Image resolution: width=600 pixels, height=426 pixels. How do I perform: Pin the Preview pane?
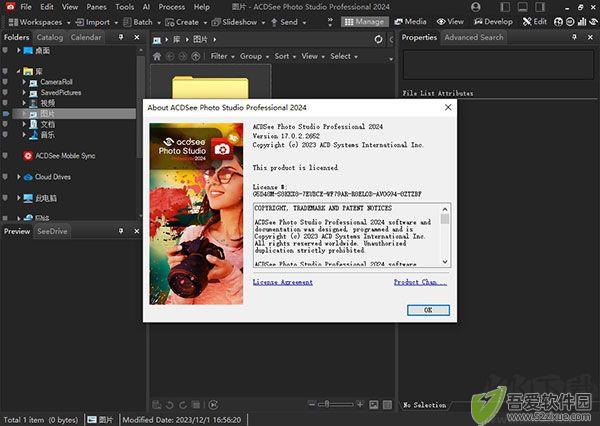[121, 231]
